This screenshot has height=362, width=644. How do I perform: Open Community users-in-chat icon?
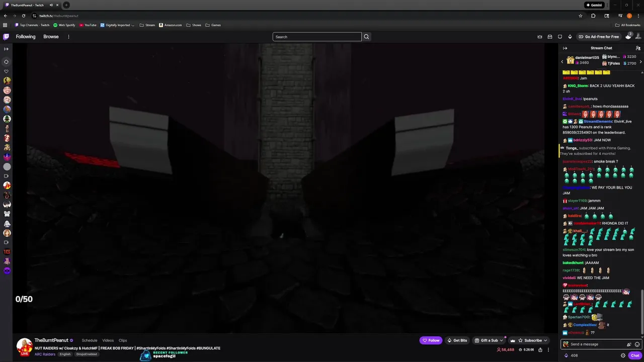638,48
